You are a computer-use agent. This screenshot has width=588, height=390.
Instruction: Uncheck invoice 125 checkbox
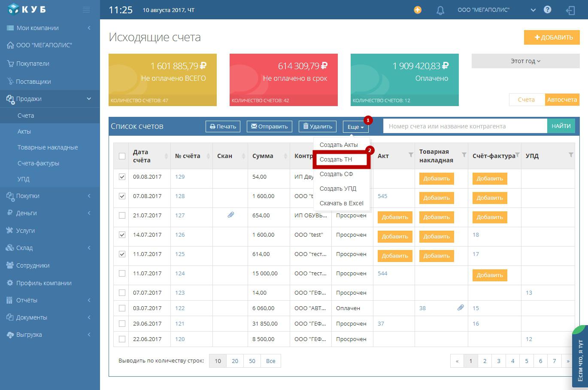[x=122, y=254]
